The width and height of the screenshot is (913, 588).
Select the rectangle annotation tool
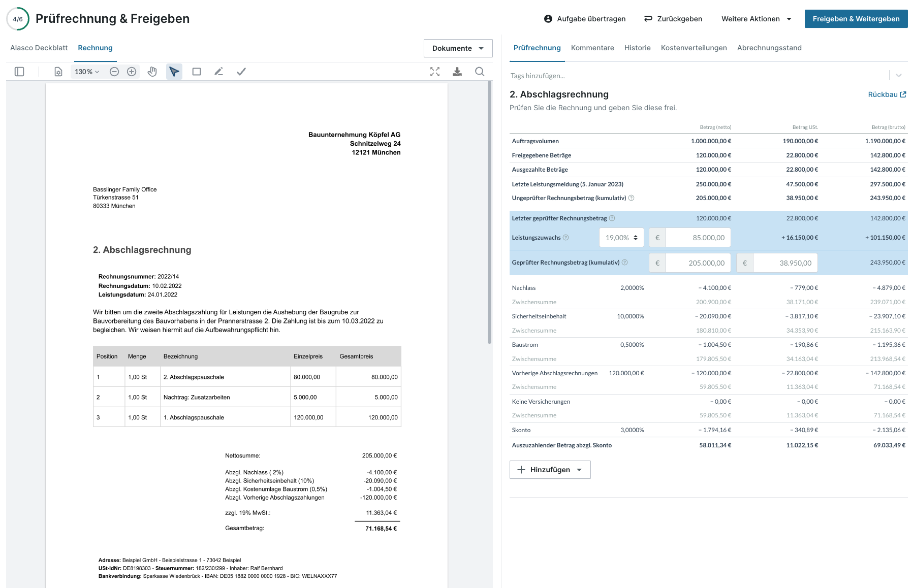197,72
